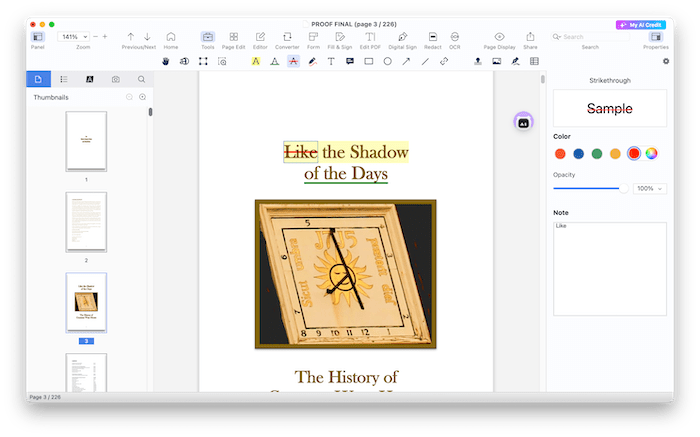
Task: Open Page Edit mode
Action: [x=233, y=40]
